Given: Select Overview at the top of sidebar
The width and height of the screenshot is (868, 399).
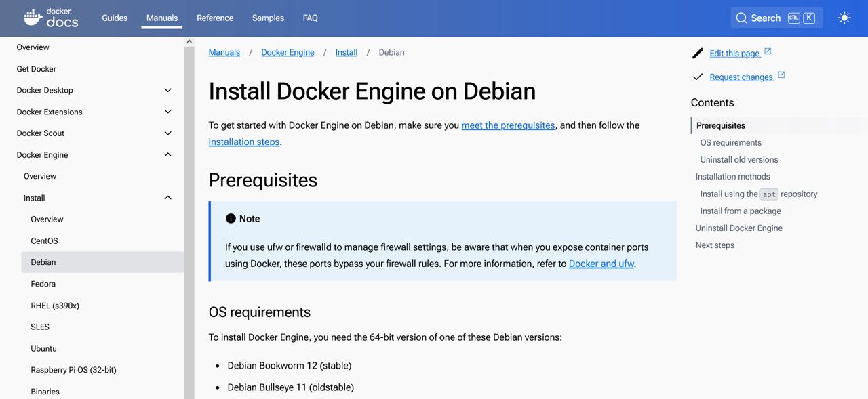Looking at the screenshot, I should 33,47.
